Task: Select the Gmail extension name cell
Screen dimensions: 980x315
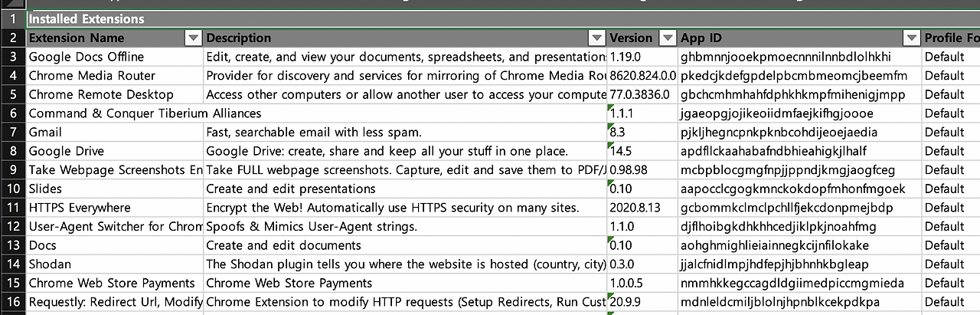Action: point(115,132)
